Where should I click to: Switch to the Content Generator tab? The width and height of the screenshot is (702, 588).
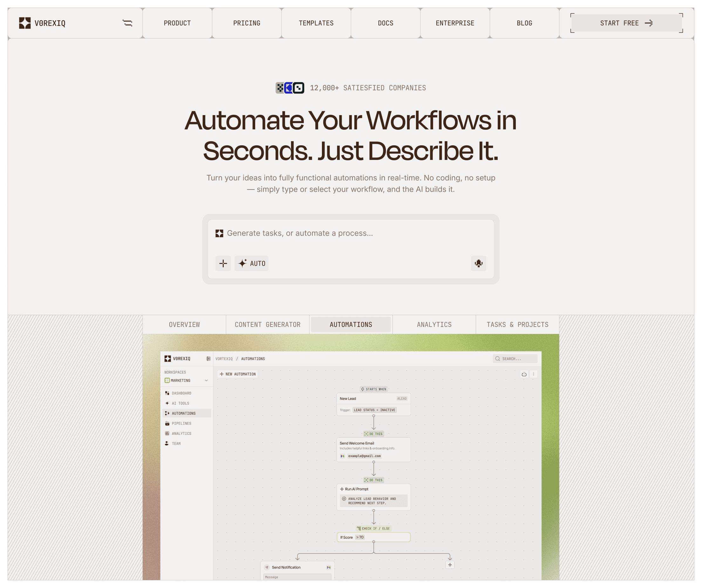[268, 324]
